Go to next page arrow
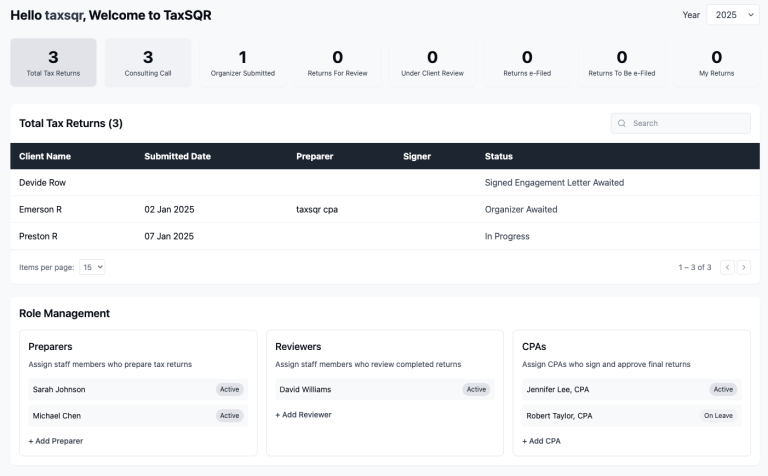Viewport: 768px width, 476px height. pyautogui.click(x=743, y=268)
